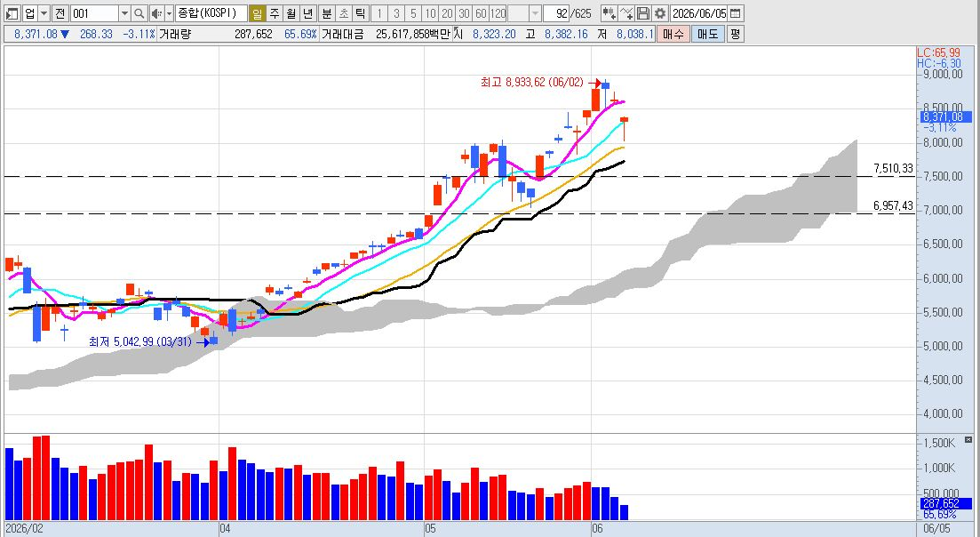Image resolution: width=980 pixels, height=537 pixels.
Task: Open the 업 market type dropdown arrow
Action: [x=44, y=13]
